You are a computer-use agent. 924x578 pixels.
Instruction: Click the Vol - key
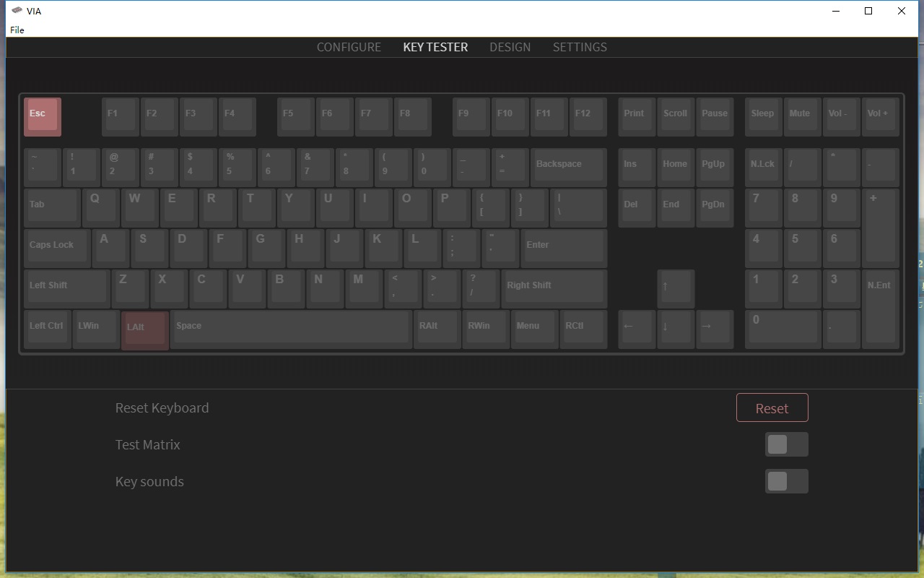[842, 117]
